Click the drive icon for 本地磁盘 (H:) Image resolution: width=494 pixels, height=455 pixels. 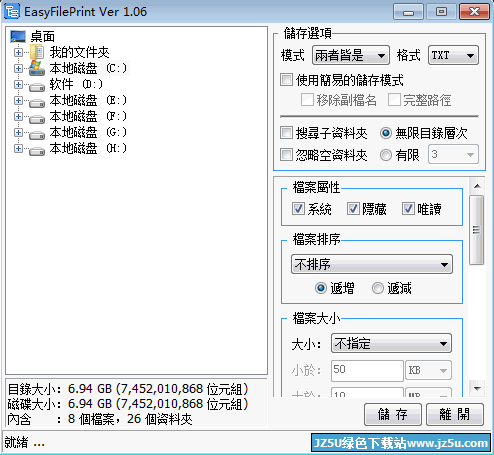[37, 151]
